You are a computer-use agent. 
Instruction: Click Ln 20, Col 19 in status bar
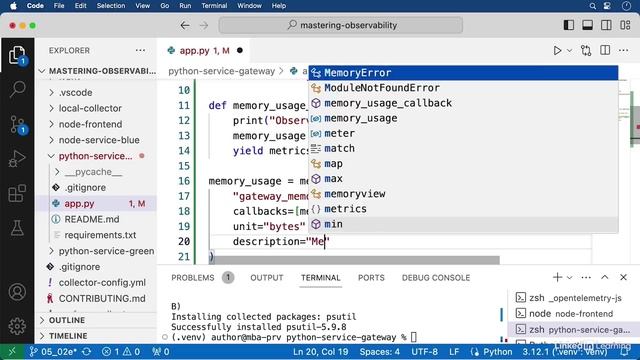tap(320, 352)
